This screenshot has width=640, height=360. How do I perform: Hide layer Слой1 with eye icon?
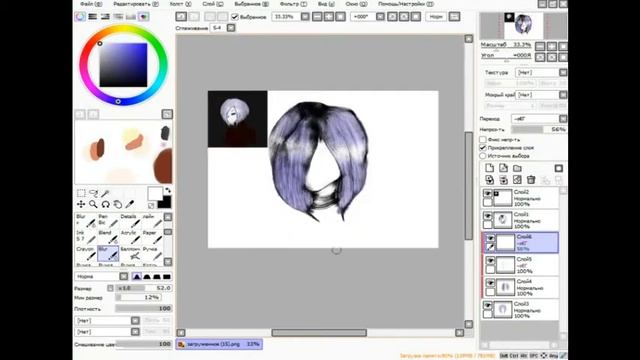(487, 216)
